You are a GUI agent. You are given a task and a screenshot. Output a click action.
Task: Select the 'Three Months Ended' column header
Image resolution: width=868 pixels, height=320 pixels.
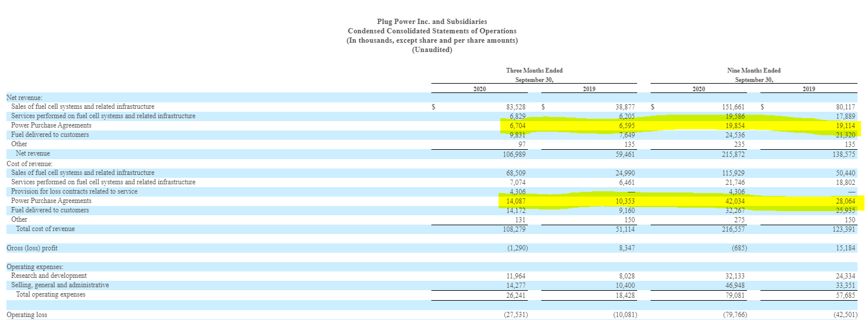click(x=534, y=71)
